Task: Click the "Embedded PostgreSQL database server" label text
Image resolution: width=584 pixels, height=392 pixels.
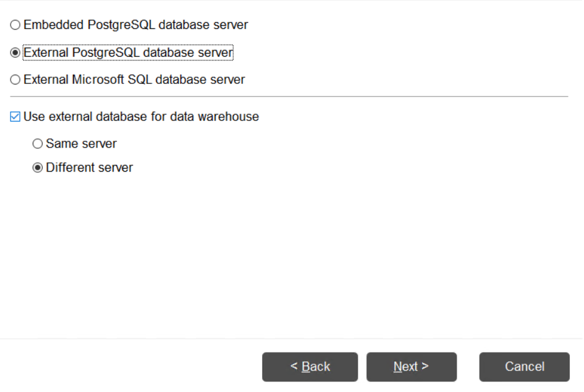Action: tap(135, 25)
